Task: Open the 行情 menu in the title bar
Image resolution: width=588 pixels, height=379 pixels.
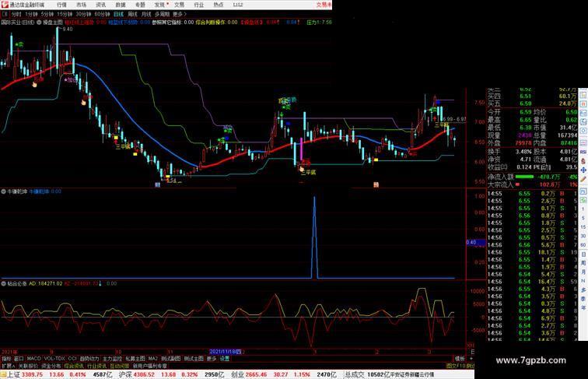Action: point(61,5)
